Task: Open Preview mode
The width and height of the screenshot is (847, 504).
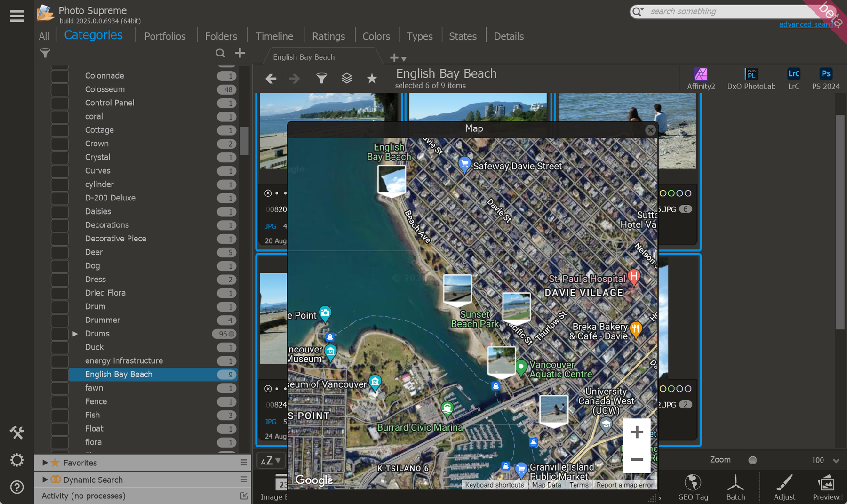Action: click(x=826, y=487)
